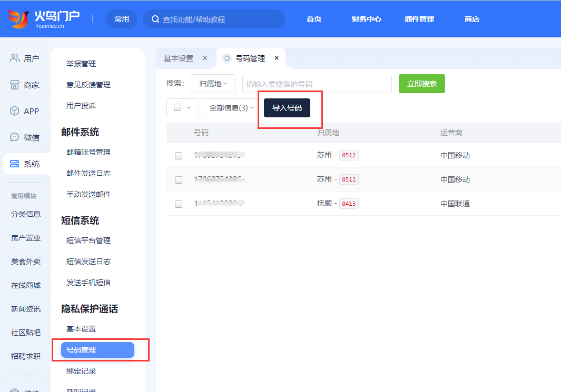Open 举报管理 in the submenu

(81, 64)
